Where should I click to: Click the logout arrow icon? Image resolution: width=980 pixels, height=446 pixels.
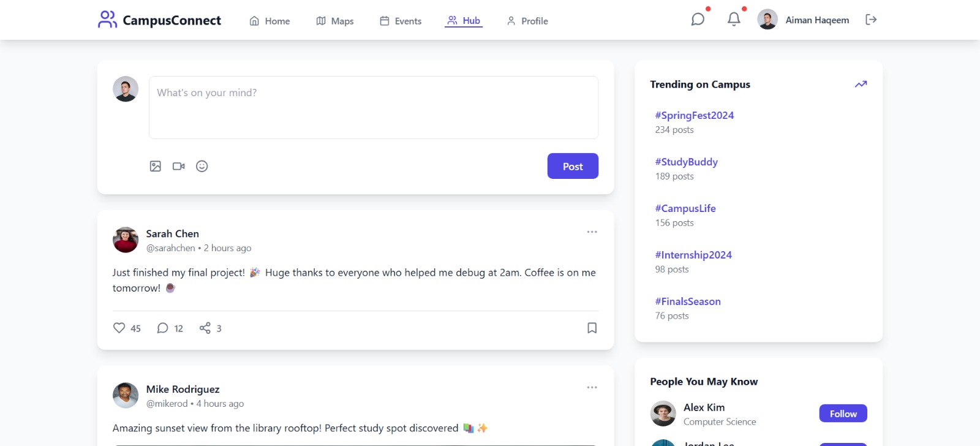[x=871, y=20]
